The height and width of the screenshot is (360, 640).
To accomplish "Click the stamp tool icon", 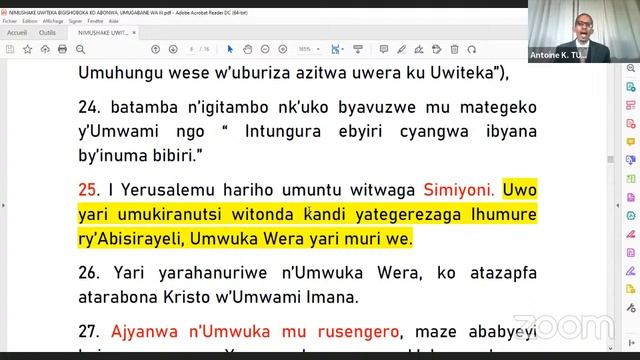I will [x=436, y=49].
